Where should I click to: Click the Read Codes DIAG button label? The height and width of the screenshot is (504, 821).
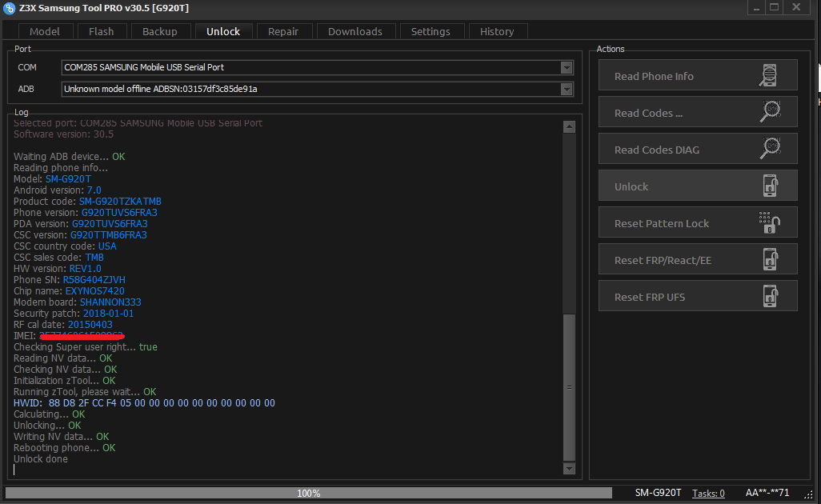tap(657, 150)
